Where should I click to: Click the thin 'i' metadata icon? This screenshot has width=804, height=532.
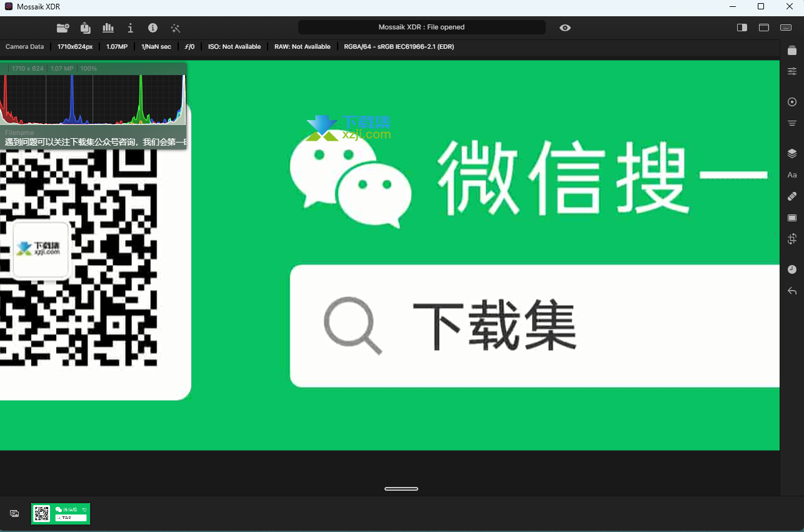[130, 28]
